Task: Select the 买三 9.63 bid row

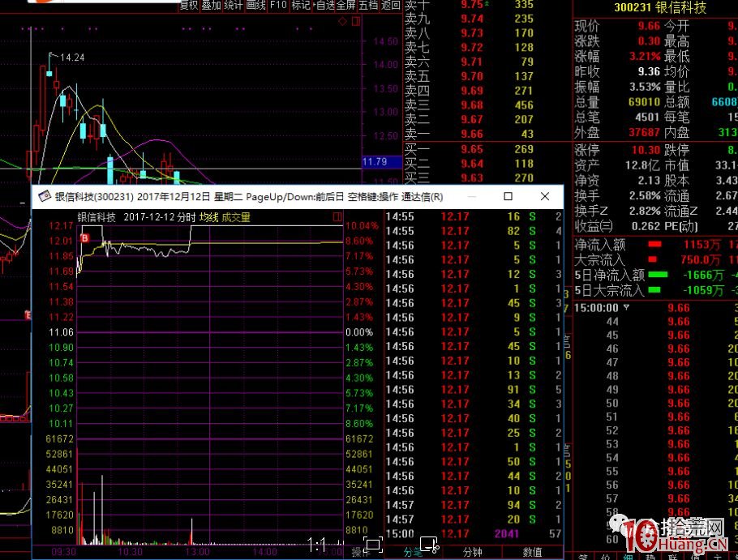Action: click(487, 177)
